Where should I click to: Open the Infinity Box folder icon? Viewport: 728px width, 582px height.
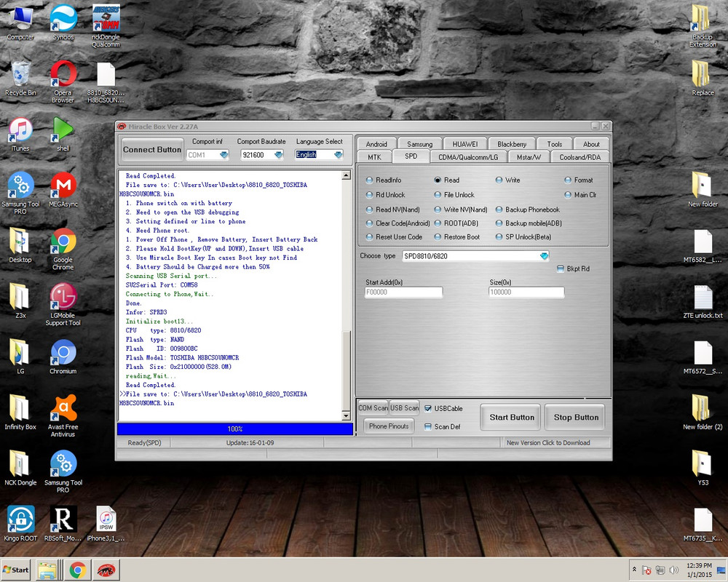point(20,412)
